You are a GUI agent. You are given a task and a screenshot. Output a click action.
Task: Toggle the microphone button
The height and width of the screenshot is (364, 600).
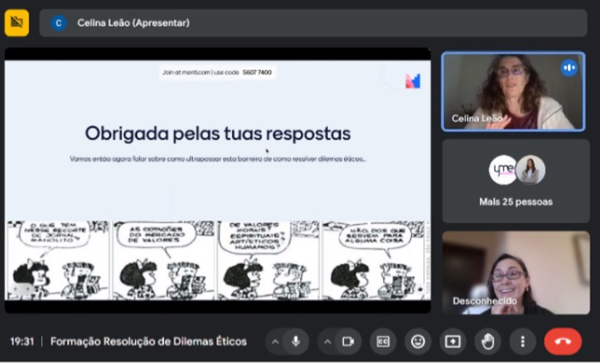(x=296, y=341)
